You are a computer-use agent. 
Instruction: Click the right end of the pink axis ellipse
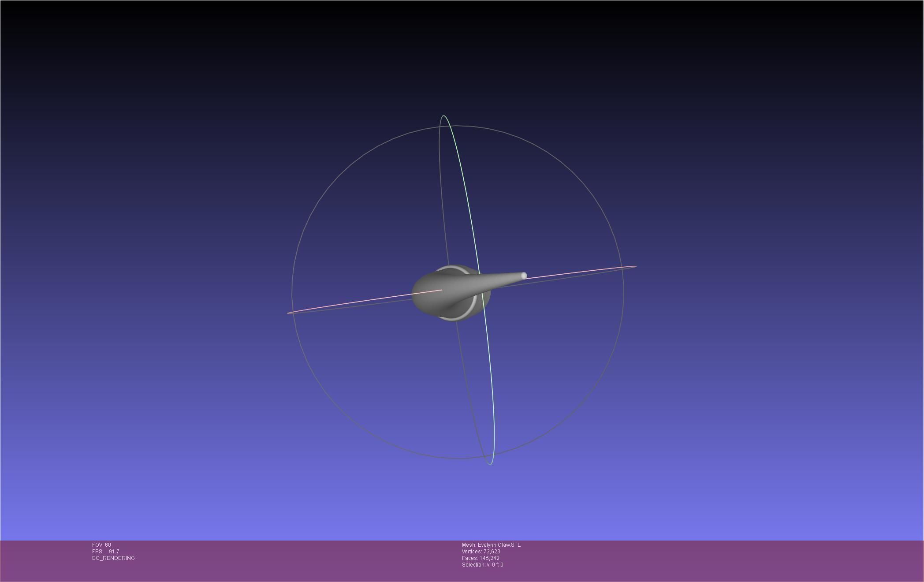coord(635,266)
